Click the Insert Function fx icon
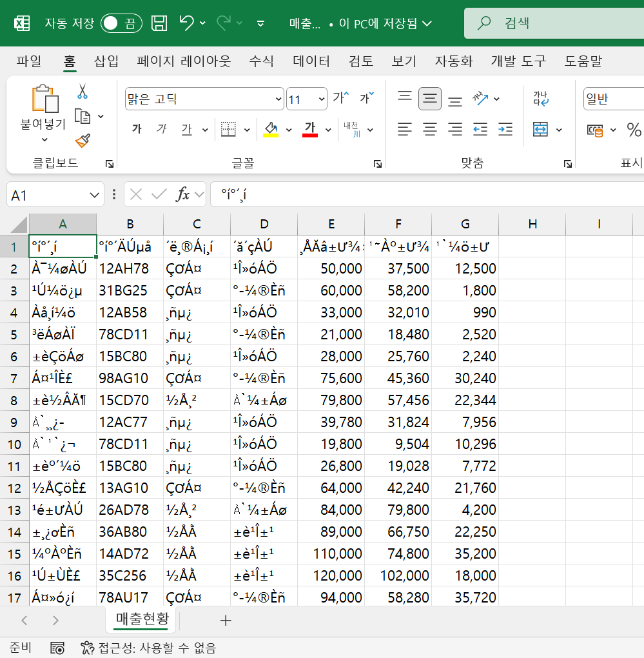Screen dimensions: 644x658 [x=183, y=194]
